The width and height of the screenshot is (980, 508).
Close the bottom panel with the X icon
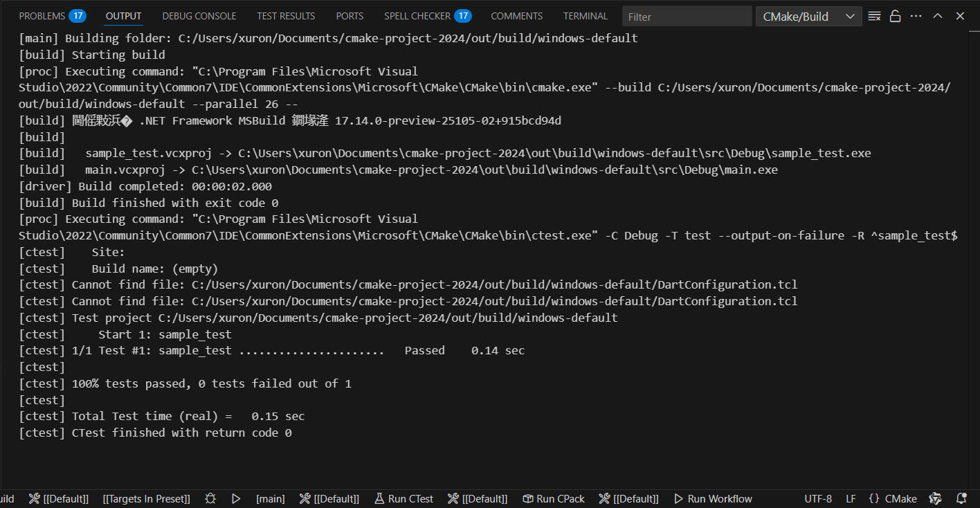coord(960,16)
